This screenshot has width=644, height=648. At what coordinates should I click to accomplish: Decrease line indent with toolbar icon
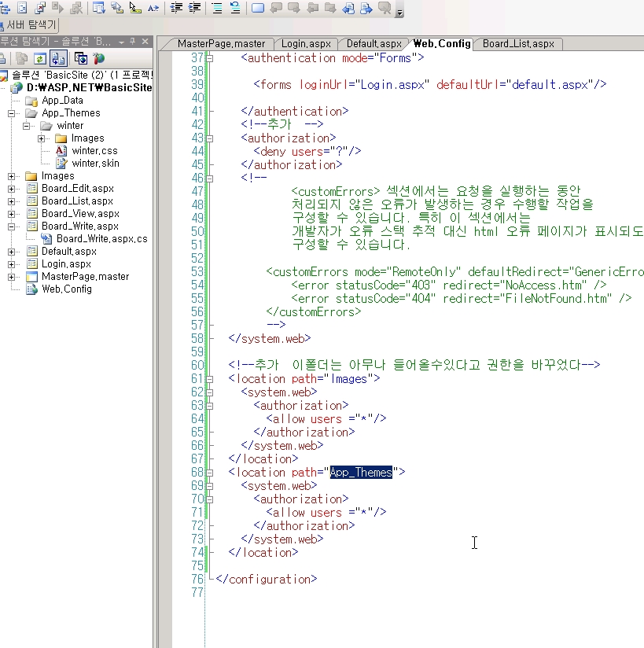[x=176, y=8]
